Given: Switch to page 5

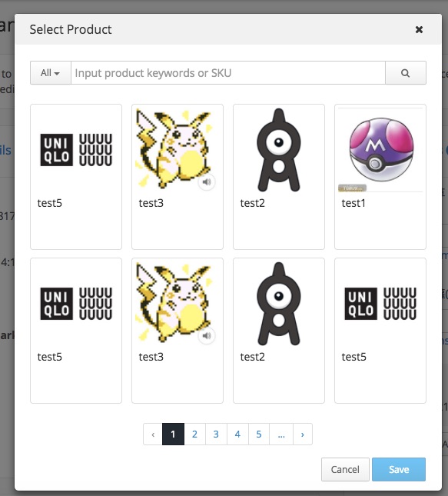Looking at the screenshot, I should pyautogui.click(x=259, y=434).
